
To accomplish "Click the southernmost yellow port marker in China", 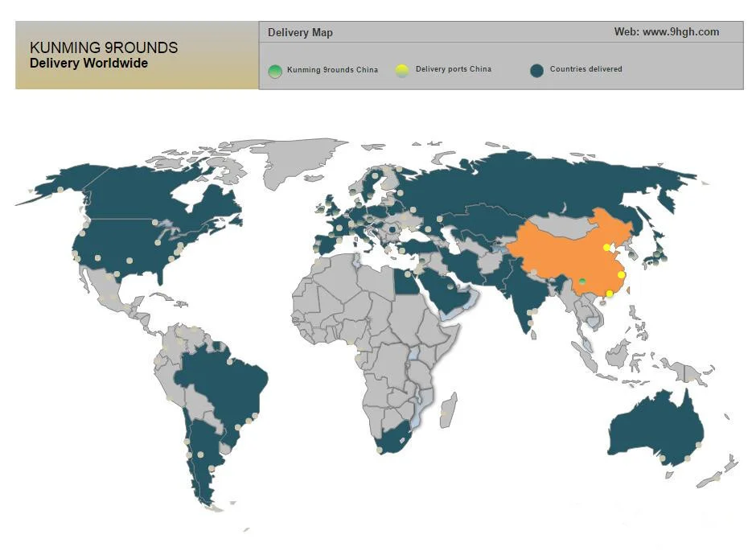I will [x=609, y=294].
